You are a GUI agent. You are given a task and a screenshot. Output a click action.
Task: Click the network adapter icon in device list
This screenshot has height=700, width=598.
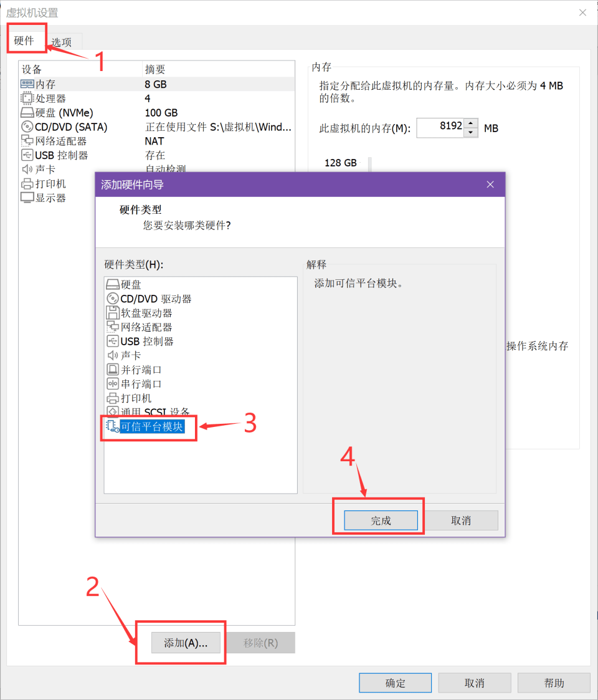point(27,141)
